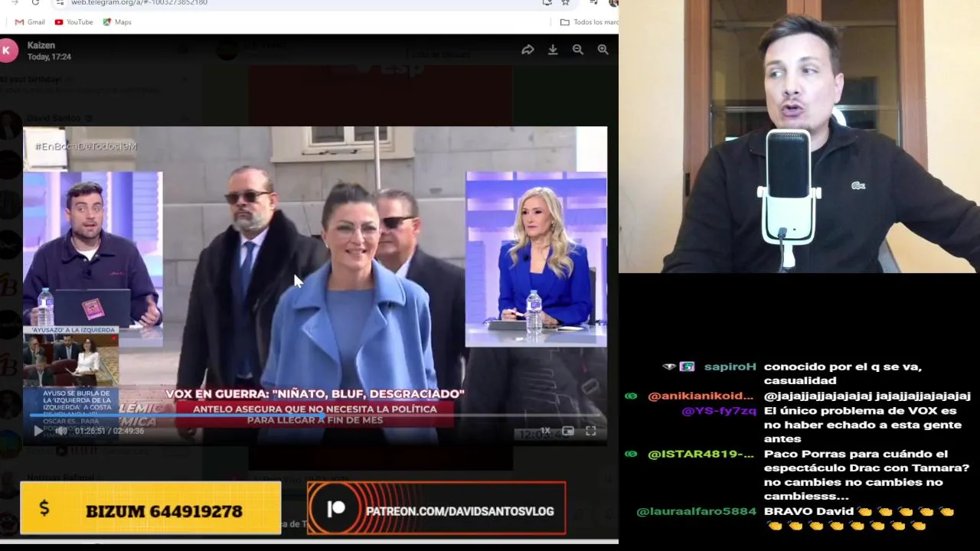Click the browser forward arrow
This screenshot has height=551, width=980.
pos(15,3)
